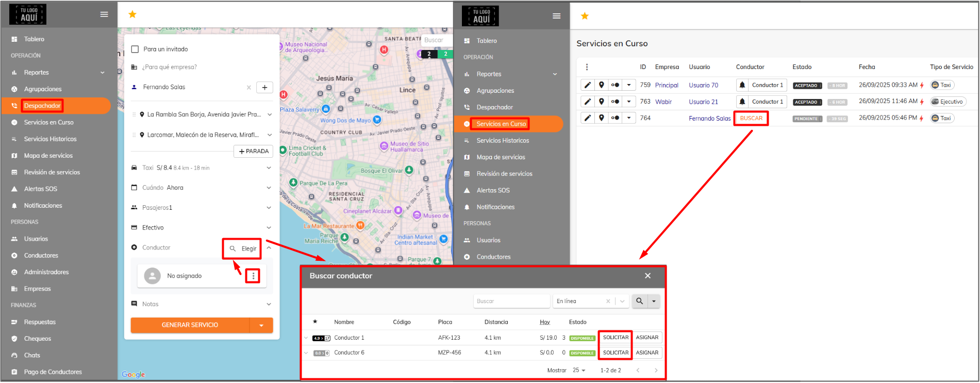This screenshot has height=383, width=980.
Task: Open the Principal company link
Action: click(667, 86)
